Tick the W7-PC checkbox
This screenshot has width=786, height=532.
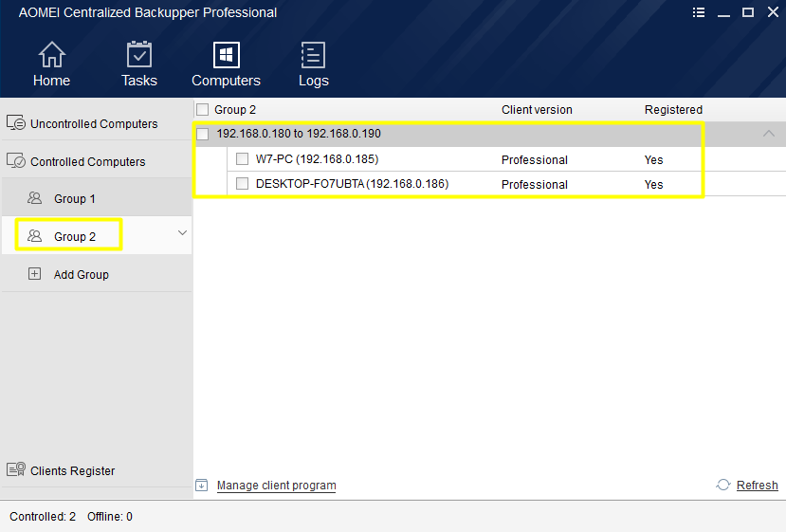(x=242, y=159)
